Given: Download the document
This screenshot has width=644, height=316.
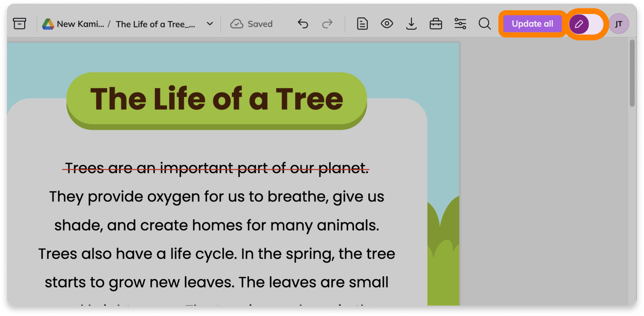Looking at the screenshot, I should [x=411, y=24].
